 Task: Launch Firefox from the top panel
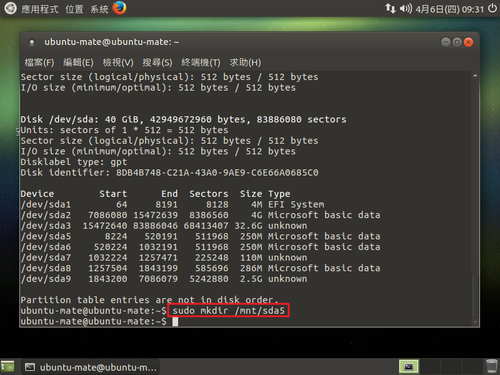[119, 8]
